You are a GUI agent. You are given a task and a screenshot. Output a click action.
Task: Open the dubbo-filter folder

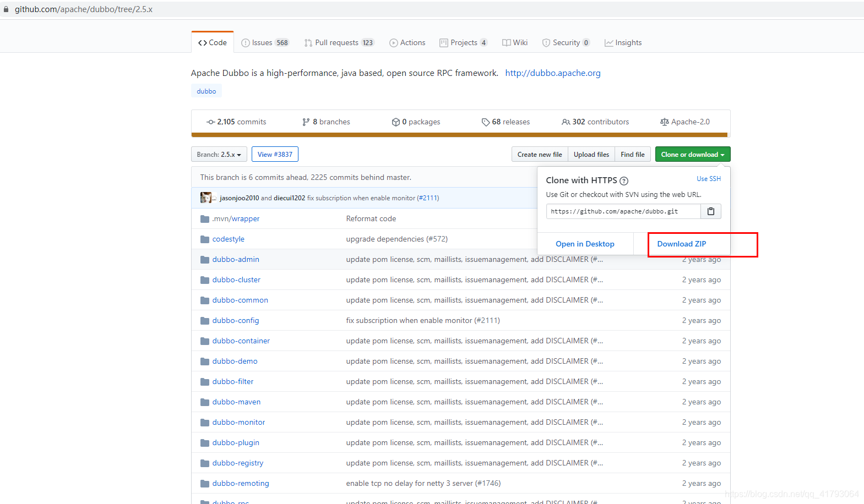(x=233, y=381)
